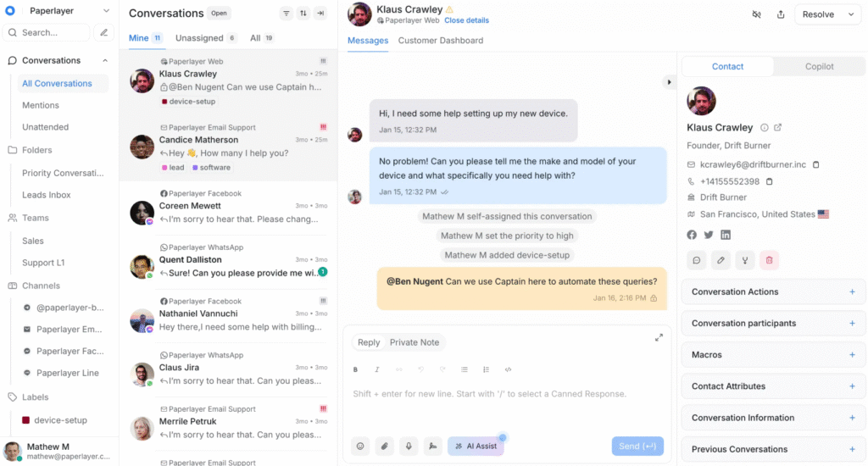
Task: Collapse the Conversations sidebar section
Action: (105, 60)
